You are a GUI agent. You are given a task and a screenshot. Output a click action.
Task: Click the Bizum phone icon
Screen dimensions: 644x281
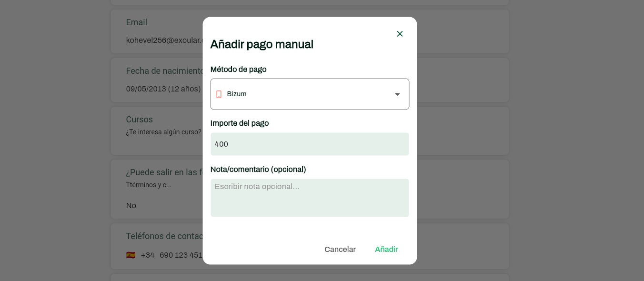[x=219, y=94]
